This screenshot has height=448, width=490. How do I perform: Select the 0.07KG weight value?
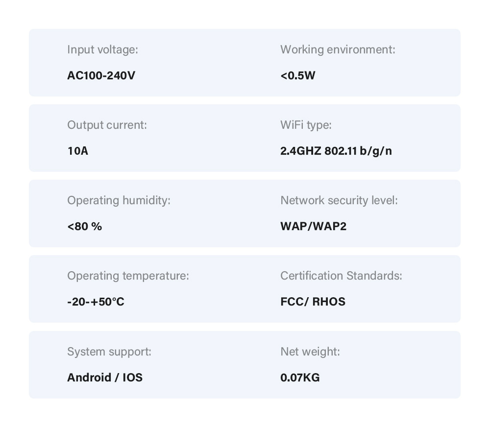click(x=300, y=377)
